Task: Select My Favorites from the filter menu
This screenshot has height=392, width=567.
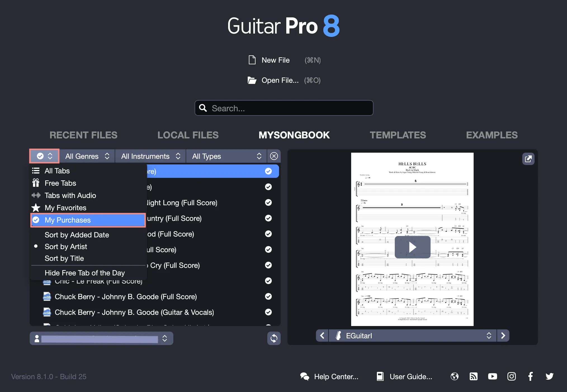Action: (x=88, y=208)
